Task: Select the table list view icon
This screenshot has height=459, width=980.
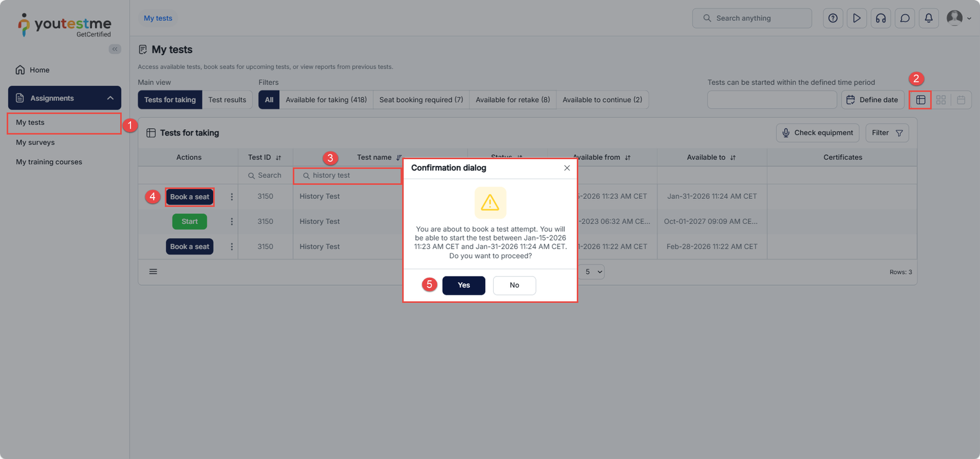Action: 921,100
